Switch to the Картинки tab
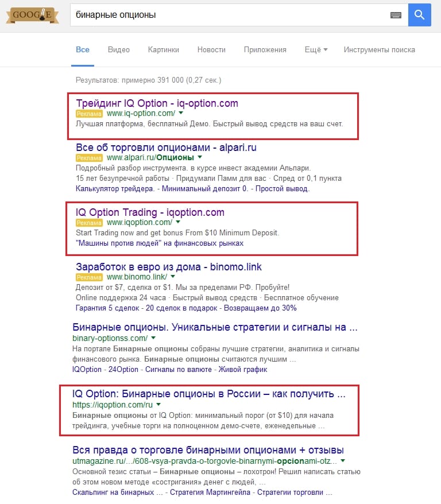This screenshot has height=504, width=441. coord(163,50)
